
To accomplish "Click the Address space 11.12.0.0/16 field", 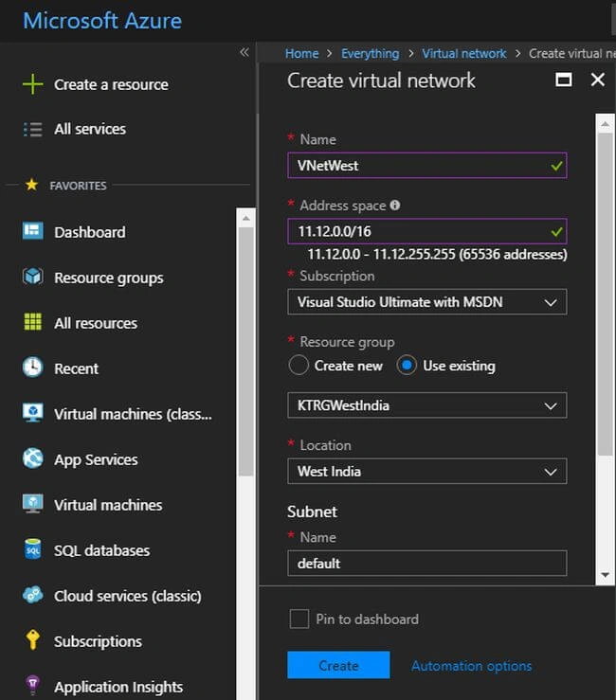I will coord(427,231).
